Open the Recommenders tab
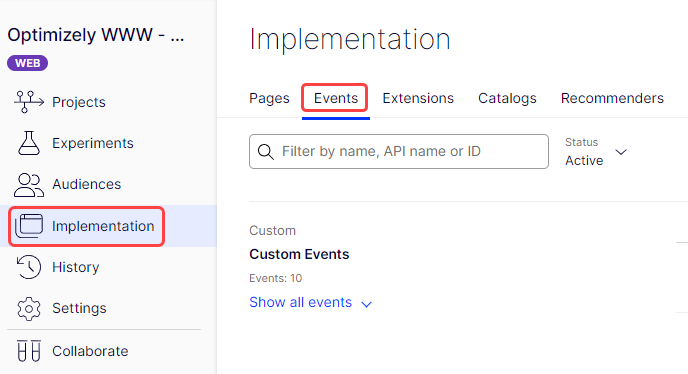688x374 pixels. coord(612,98)
